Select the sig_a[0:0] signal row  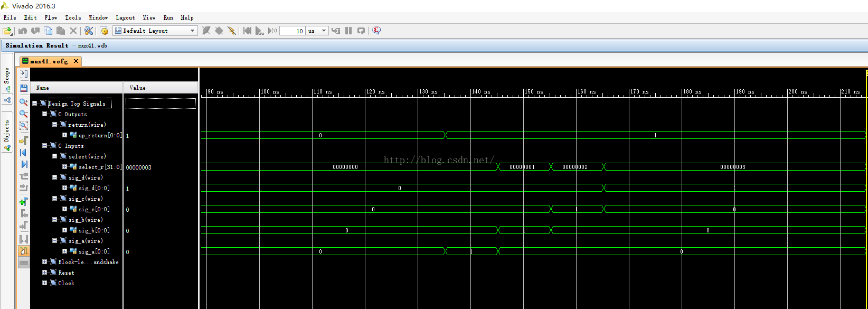tap(94, 251)
